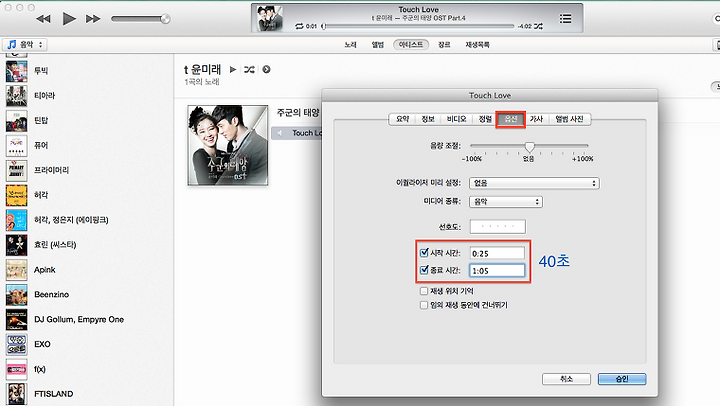Click the main volume slider knob
Viewport: 720px width, 406px height.
pos(165,19)
